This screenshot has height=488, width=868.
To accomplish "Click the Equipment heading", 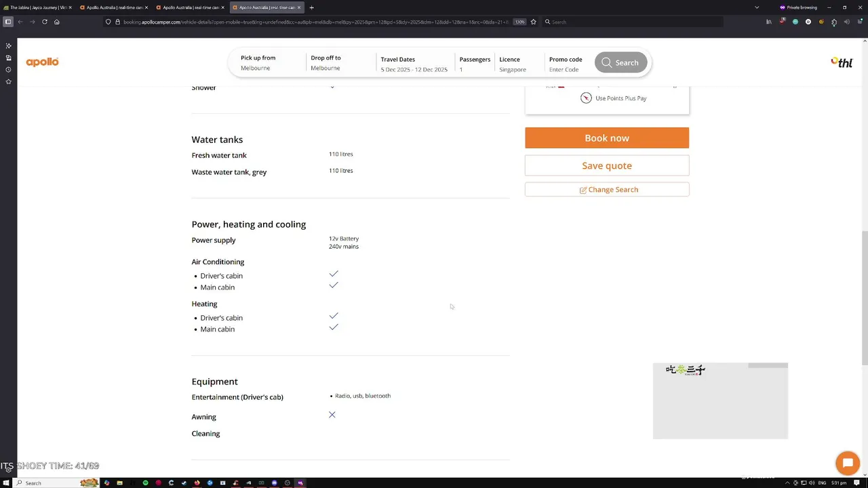I will click(215, 382).
